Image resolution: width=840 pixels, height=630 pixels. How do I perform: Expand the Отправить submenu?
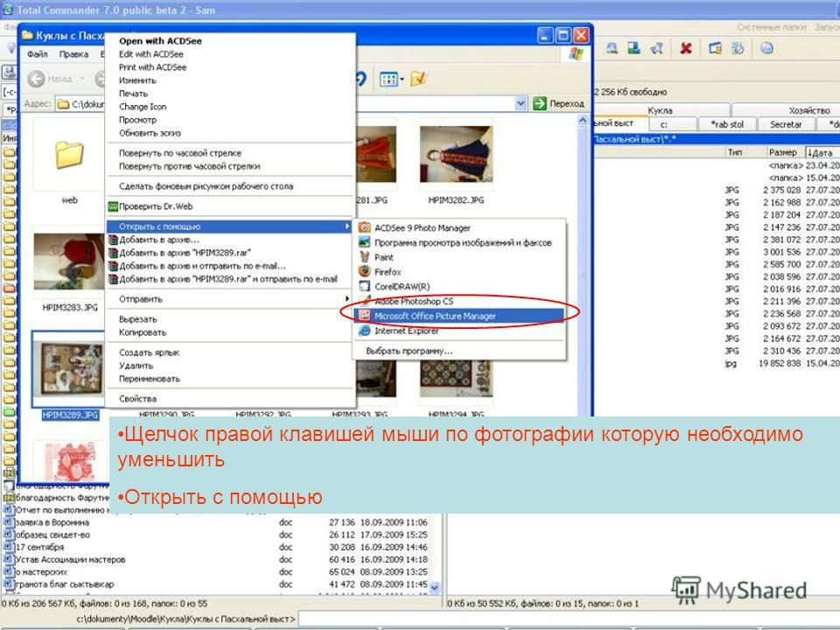coord(230,299)
